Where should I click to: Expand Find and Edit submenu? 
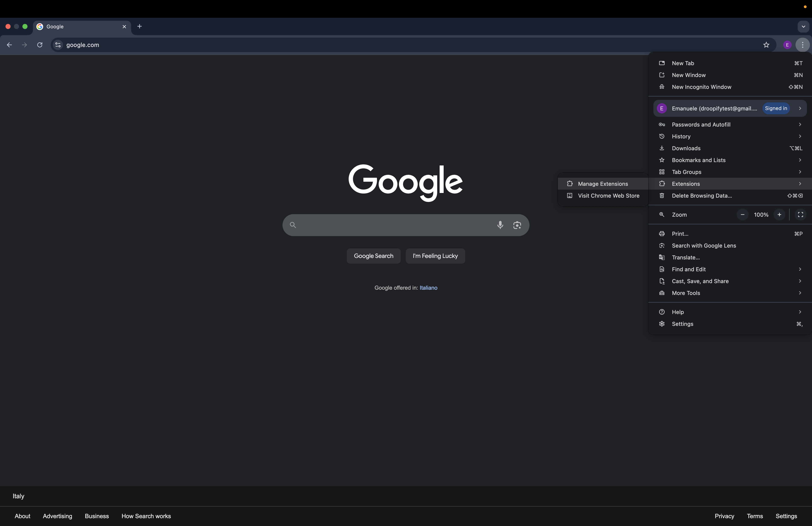[730, 269]
